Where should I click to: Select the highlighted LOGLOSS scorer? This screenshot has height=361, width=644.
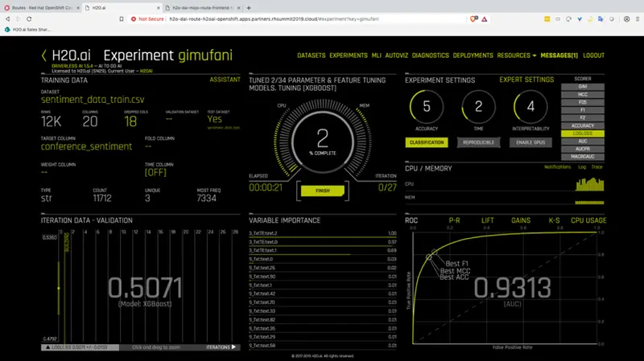[582, 133]
